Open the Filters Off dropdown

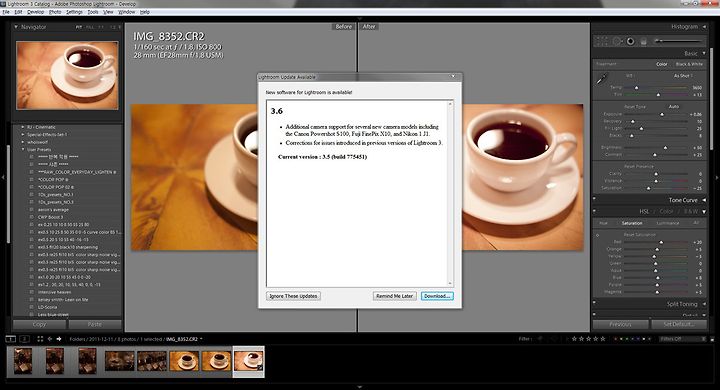click(682, 339)
